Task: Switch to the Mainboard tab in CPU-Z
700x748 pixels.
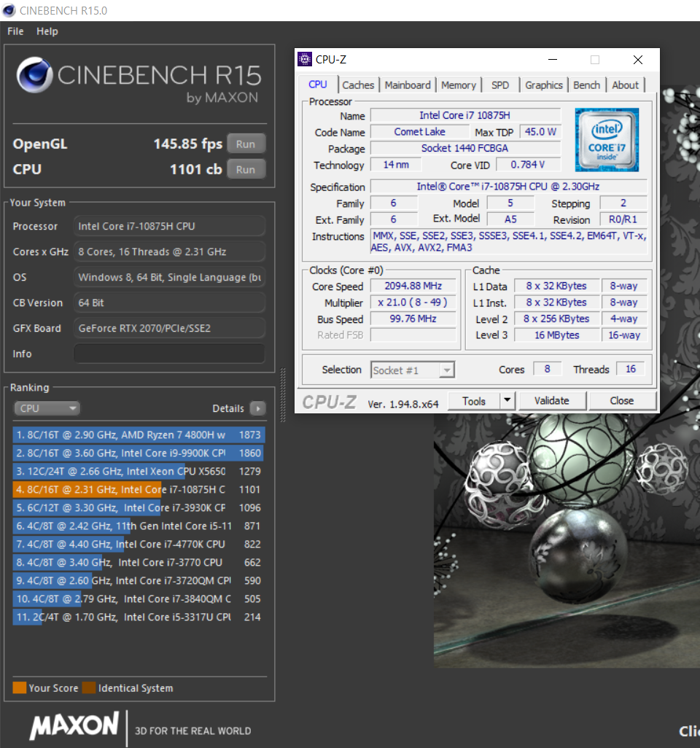Action: [408, 85]
